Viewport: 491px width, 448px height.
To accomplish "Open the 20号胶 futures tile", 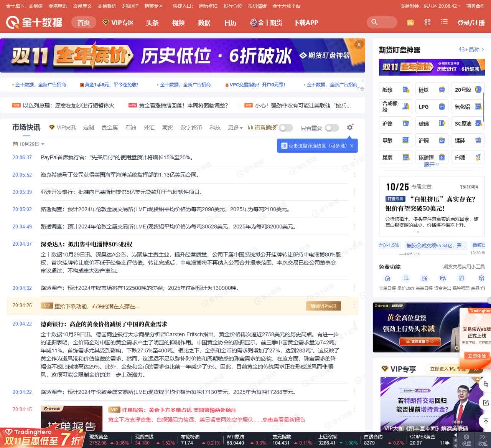I will tap(468, 90).
